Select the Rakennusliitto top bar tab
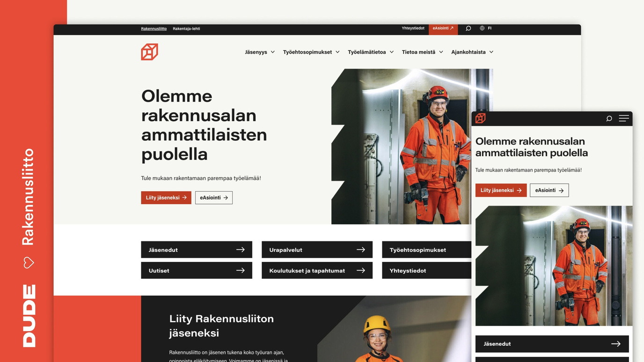The width and height of the screenshot is (644, 362). click(154, 29)
